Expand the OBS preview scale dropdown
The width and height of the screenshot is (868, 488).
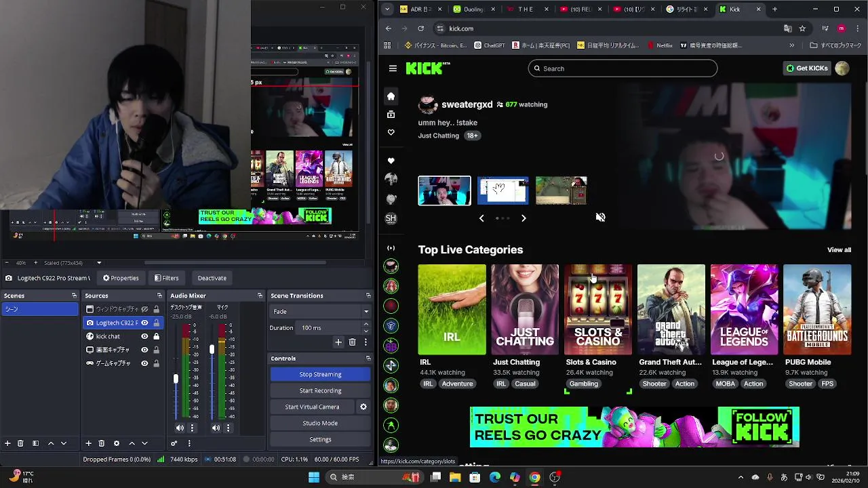point(99,263)
